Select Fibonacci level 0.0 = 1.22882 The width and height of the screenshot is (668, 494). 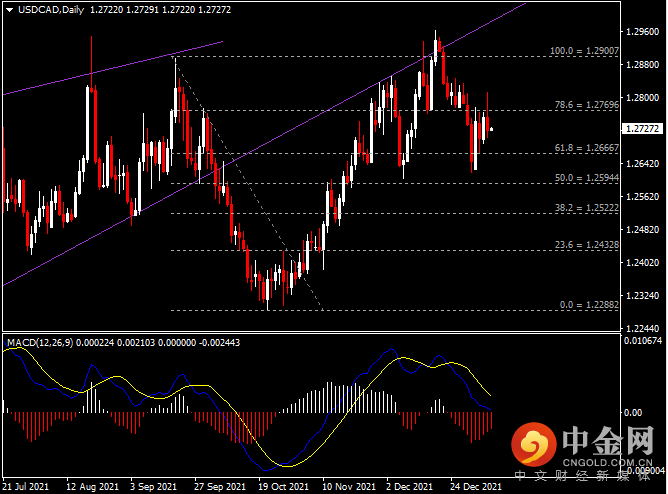pyautogui.click(x=589, y=305)
